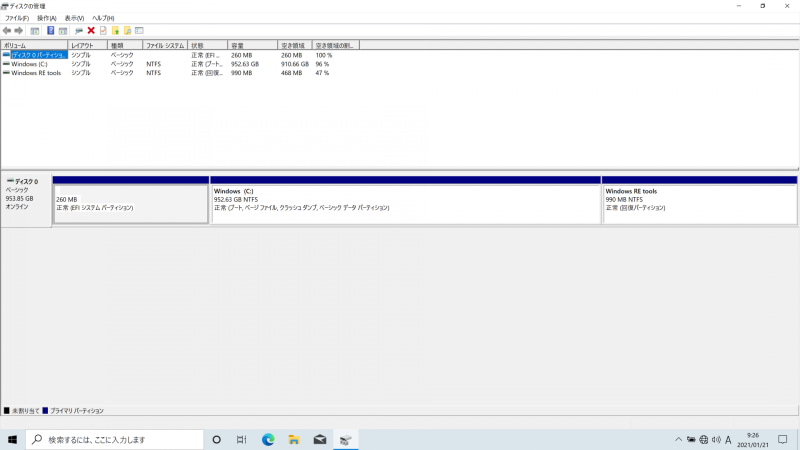The image size is (800, 450).
Task: Open Help via the blue question-mark icon
Action: coord(51,31)
